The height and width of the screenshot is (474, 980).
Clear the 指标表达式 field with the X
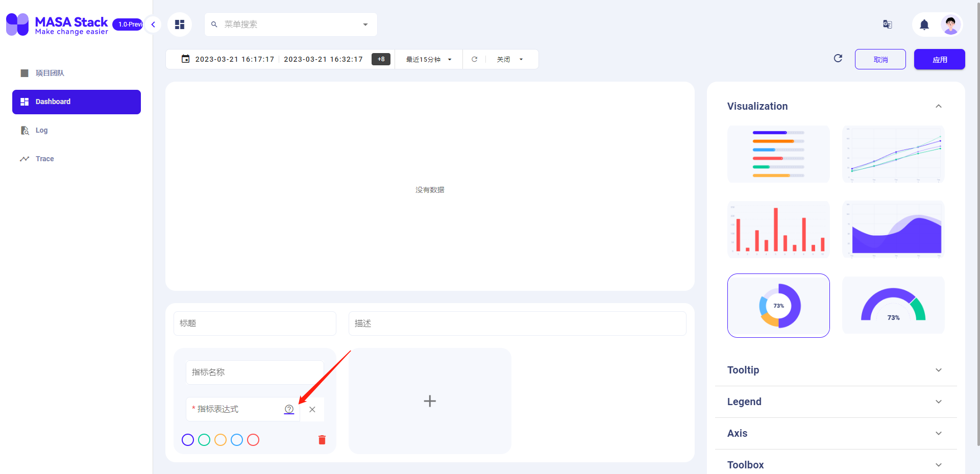pyautogui.click(x=312, y=409)
